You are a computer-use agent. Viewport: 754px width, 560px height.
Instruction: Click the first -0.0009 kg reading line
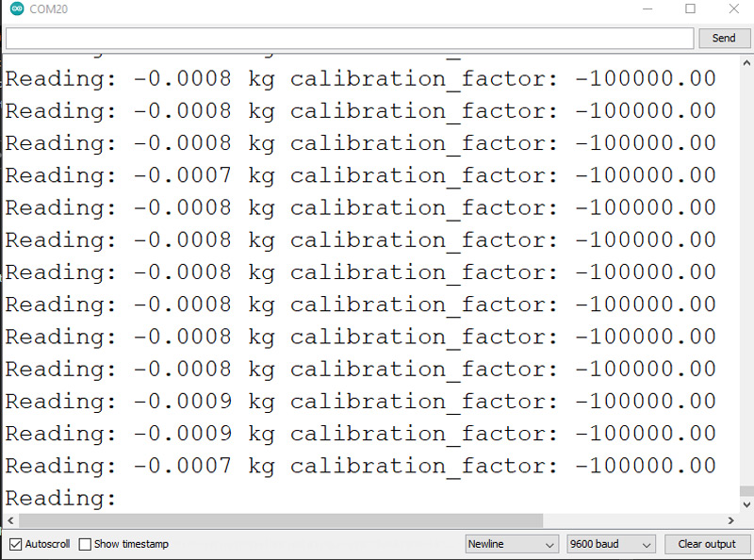358,402
